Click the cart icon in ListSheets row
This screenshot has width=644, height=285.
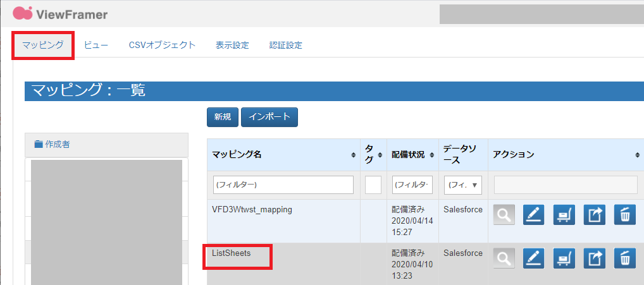[x=564, y=258]
